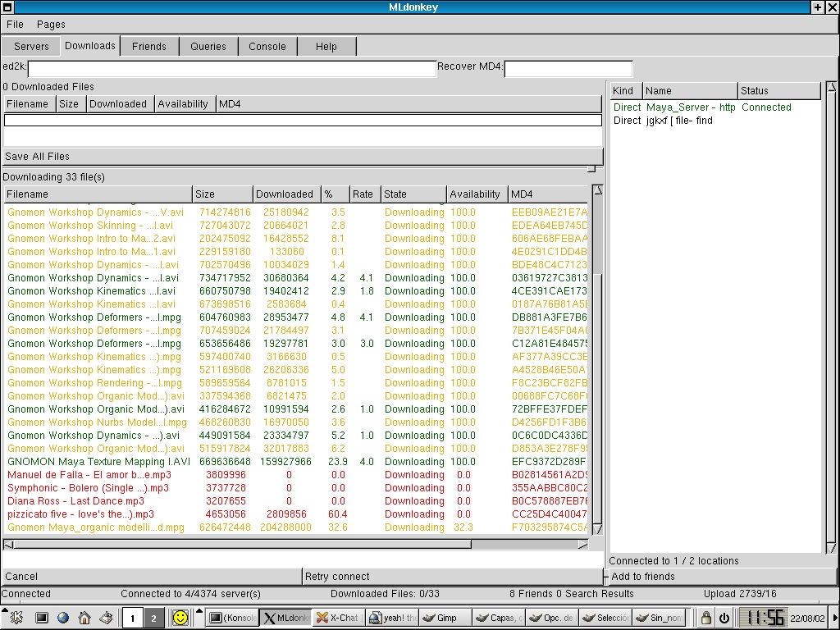Click the lock screen padlock icon
The height and width of the screenshot is (630, 840).
(706, 618)
